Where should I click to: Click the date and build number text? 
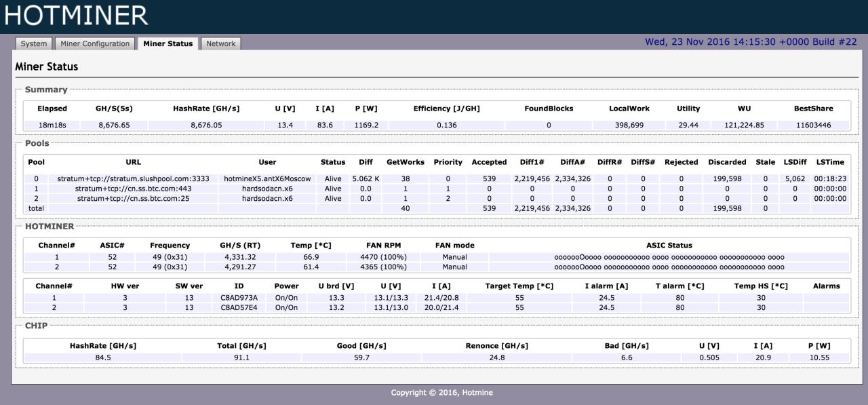751,42
